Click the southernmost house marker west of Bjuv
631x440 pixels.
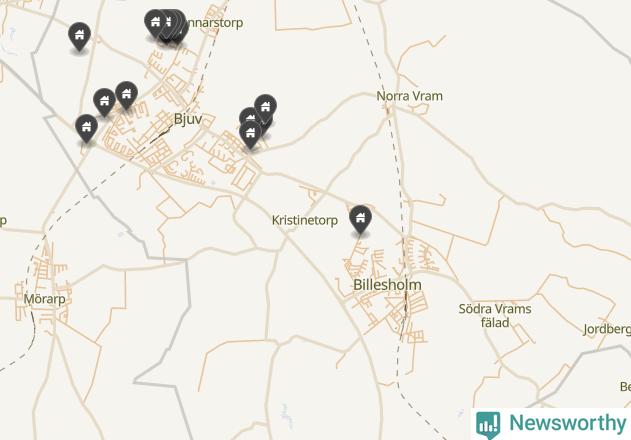coord(87,129)
